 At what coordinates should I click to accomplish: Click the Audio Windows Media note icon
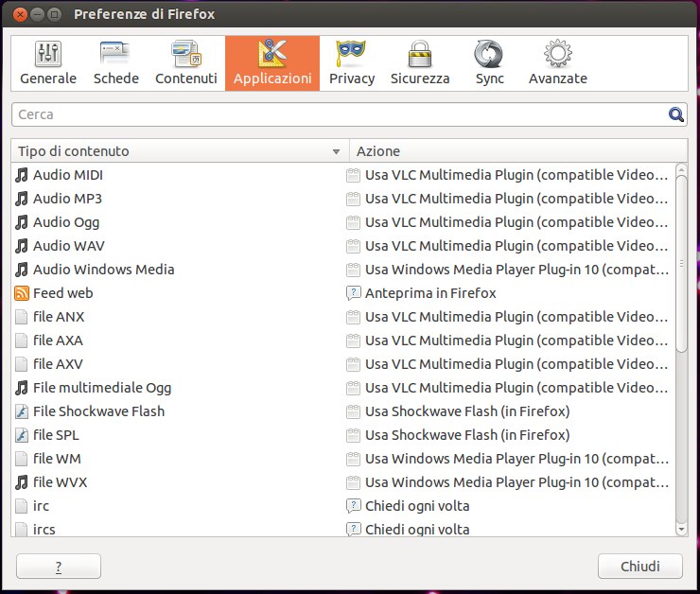tap(22, 270)
